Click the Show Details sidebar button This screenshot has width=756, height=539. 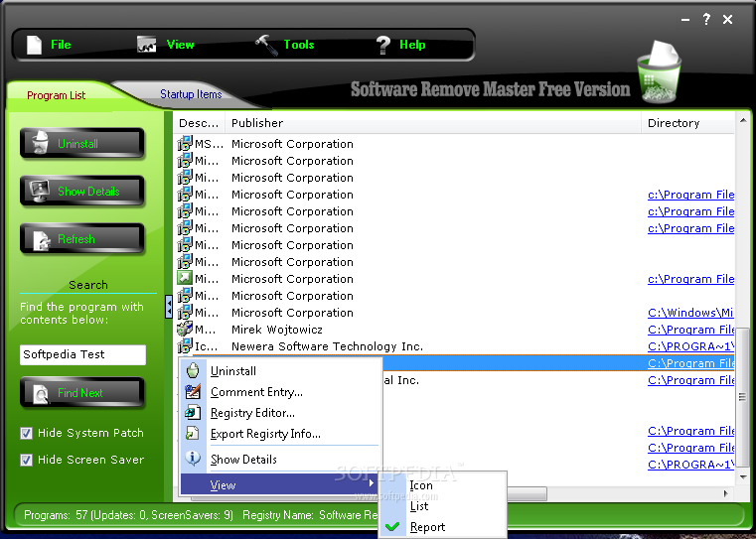click(x=82, y=192)
